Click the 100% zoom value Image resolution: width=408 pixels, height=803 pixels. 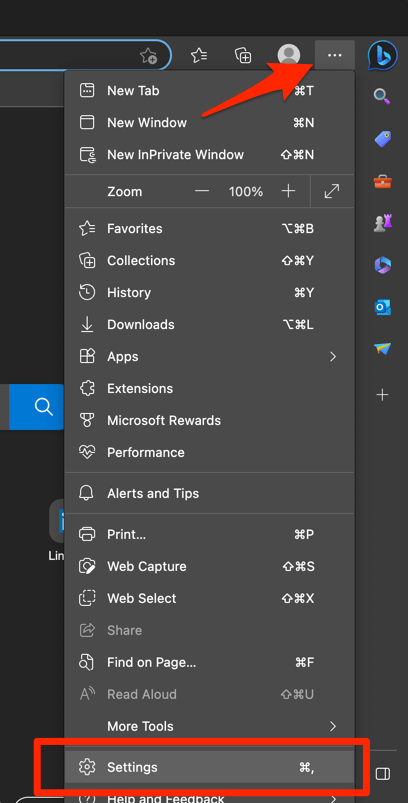[246, 192]
